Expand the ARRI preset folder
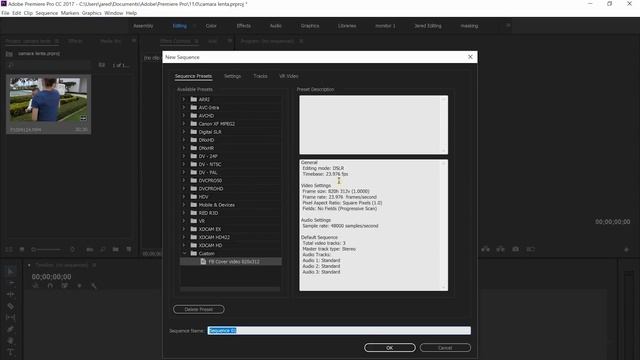 [x=184, y=99]
